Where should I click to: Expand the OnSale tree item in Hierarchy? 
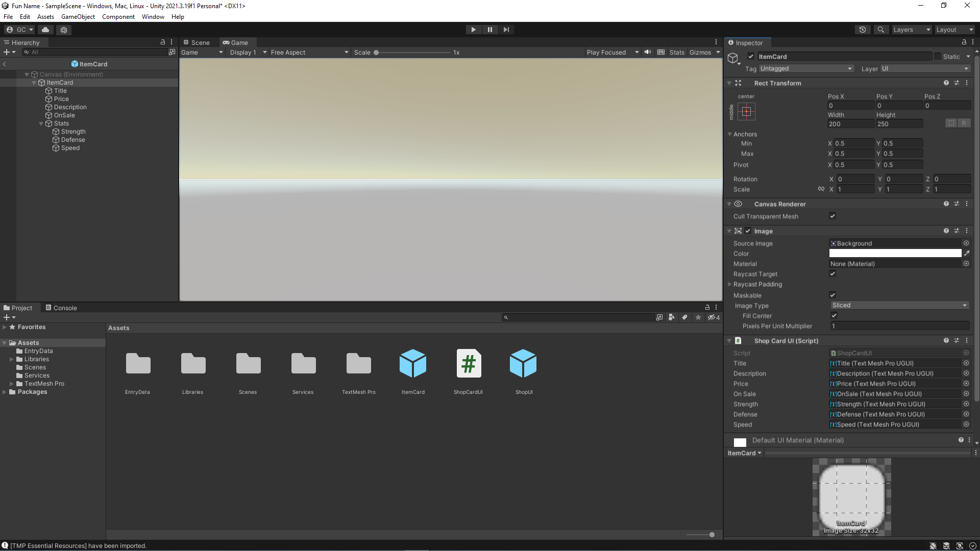(x=41, y=114)
